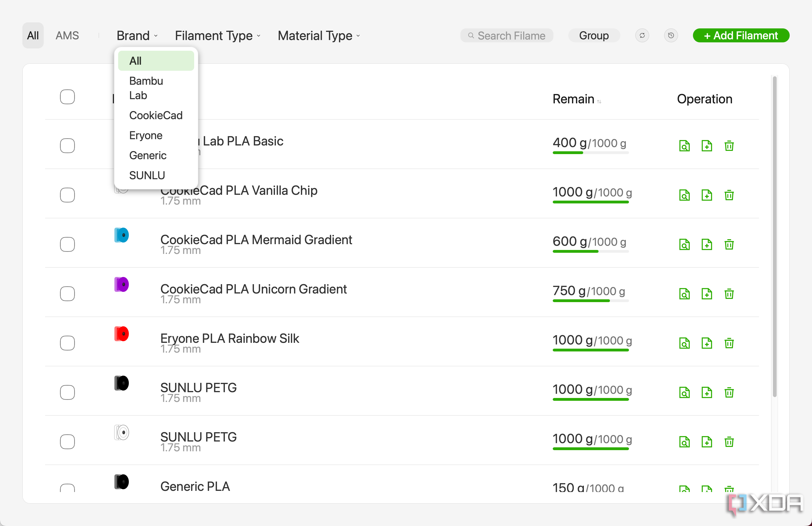View details of Bambu Lab PLA Basic
This screenshot has height=526, width=812.
(684, 146)
